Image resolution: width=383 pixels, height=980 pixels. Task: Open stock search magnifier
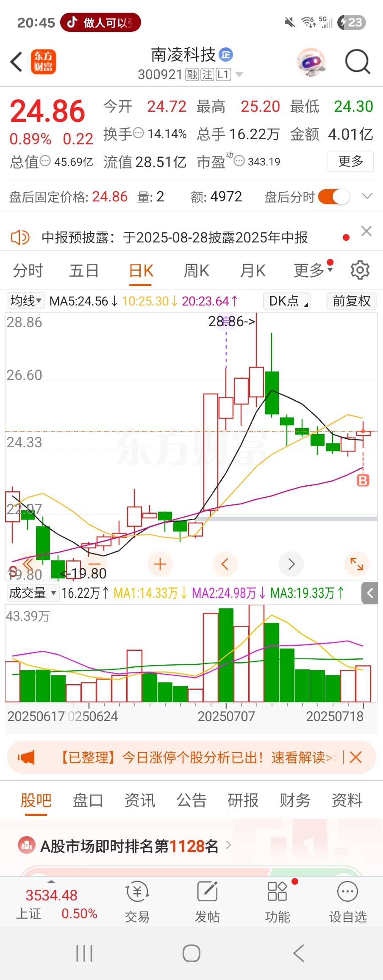(x=358, y=62)
